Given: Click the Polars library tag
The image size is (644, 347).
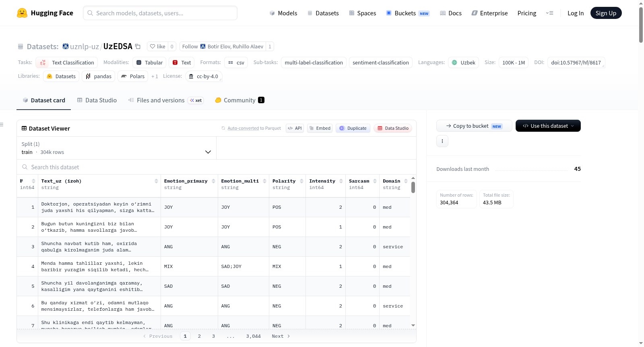Looking at the screenshot, I should click(133, 76).
